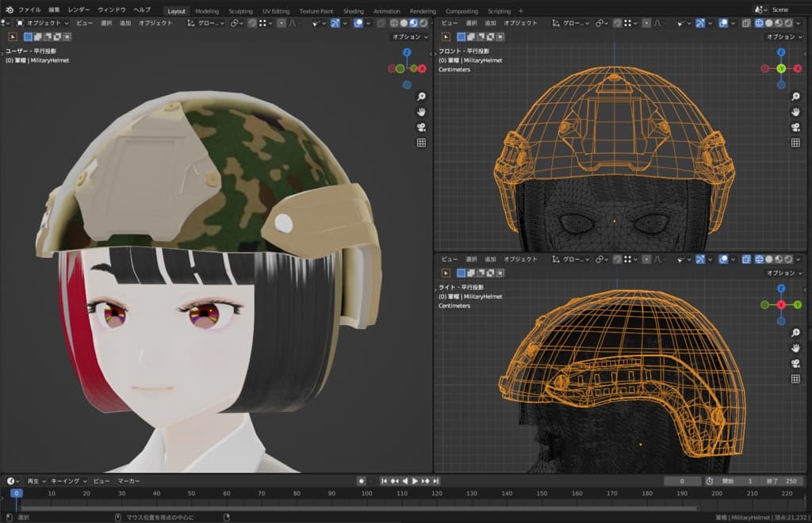Click the camera view icon in the front viewport
Image resolution: width=812 pixels, height=523 pixels.
[x=795, y=127]
